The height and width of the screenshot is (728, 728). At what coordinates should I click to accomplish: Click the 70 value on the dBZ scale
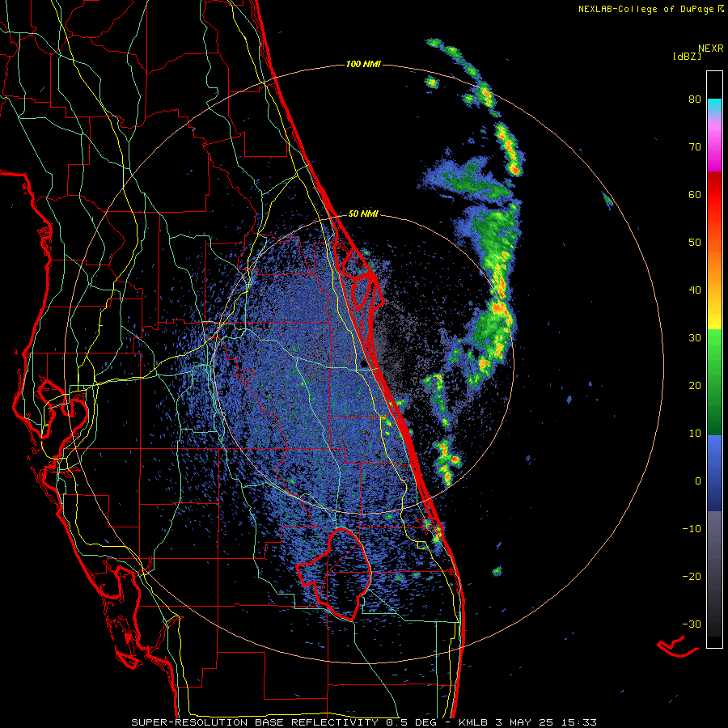695,147
